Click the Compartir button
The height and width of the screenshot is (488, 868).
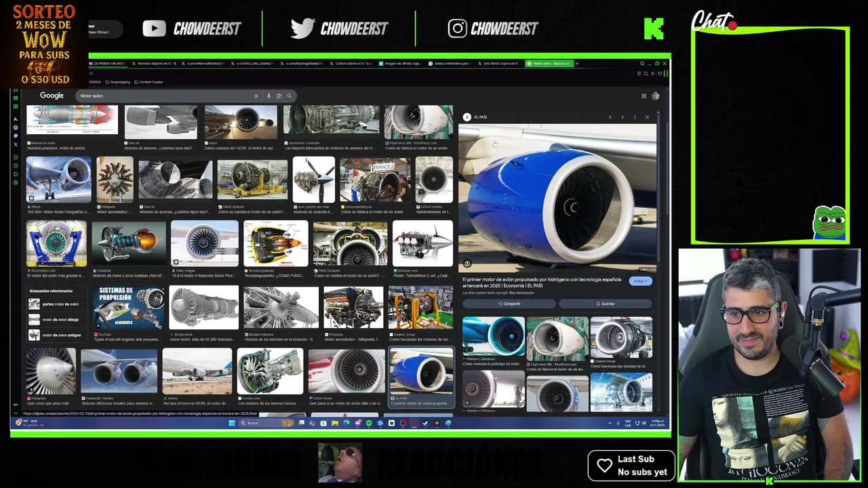click(x=509, y=304)
